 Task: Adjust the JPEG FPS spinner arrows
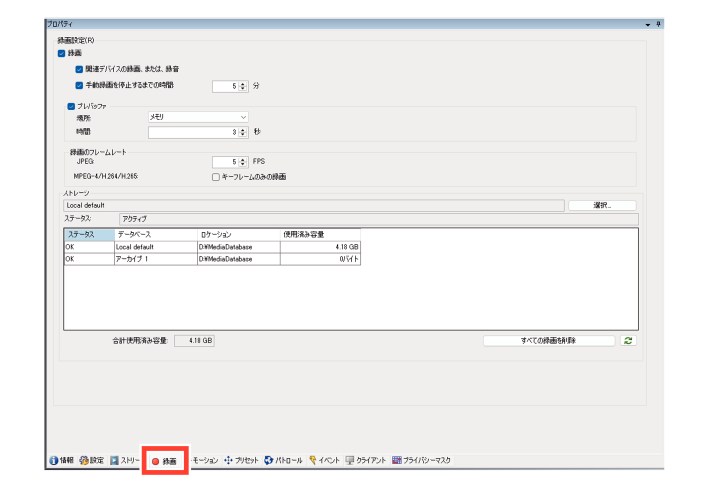(243, 162)
